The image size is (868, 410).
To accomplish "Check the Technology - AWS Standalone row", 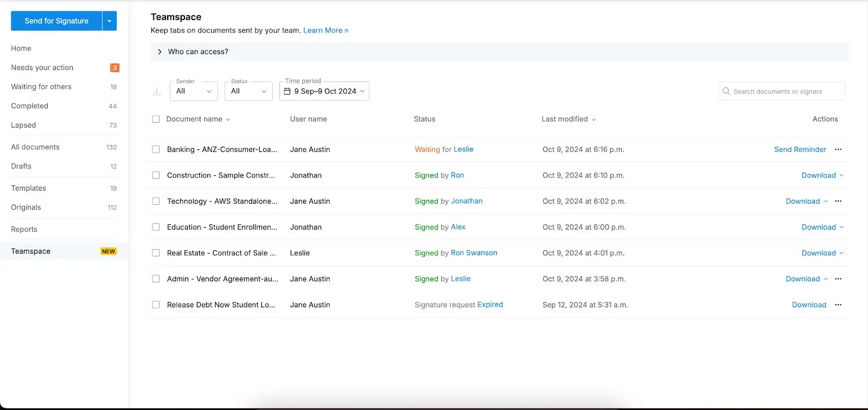I will tap(156, 201).
